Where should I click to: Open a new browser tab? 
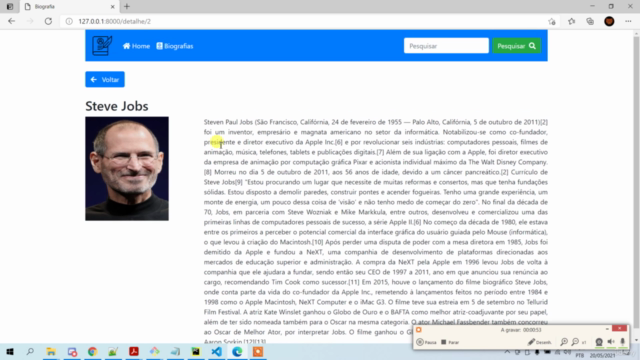point(127,7)
